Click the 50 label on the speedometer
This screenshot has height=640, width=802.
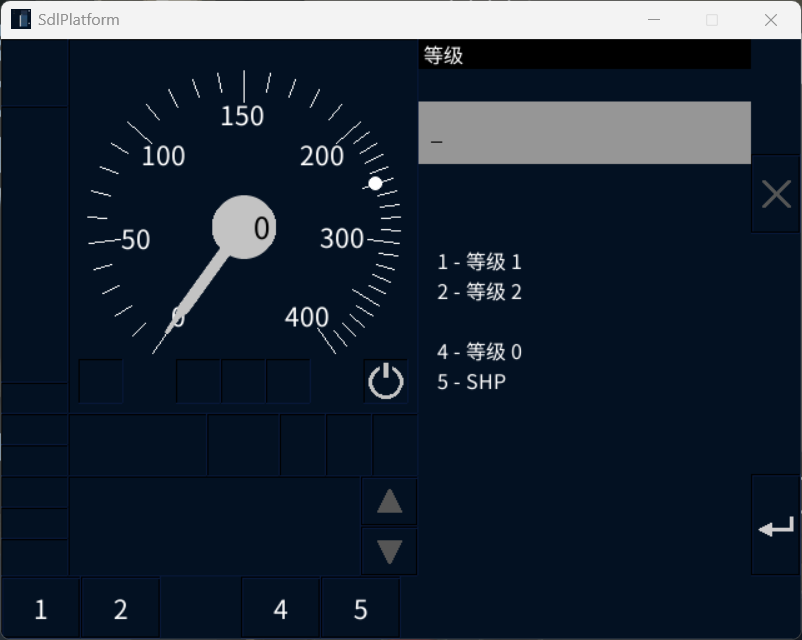click(136, 240)
